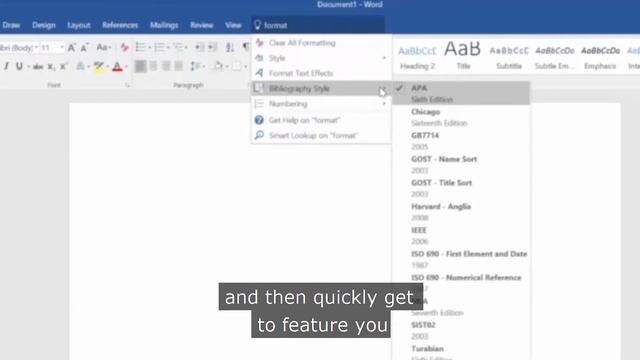Align text left

point(140,66)
